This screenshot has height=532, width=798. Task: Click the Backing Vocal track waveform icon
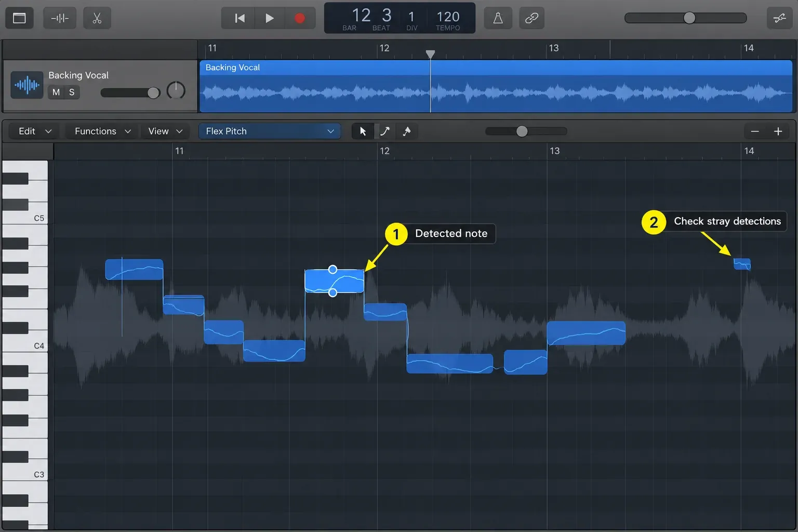(27, 85)
